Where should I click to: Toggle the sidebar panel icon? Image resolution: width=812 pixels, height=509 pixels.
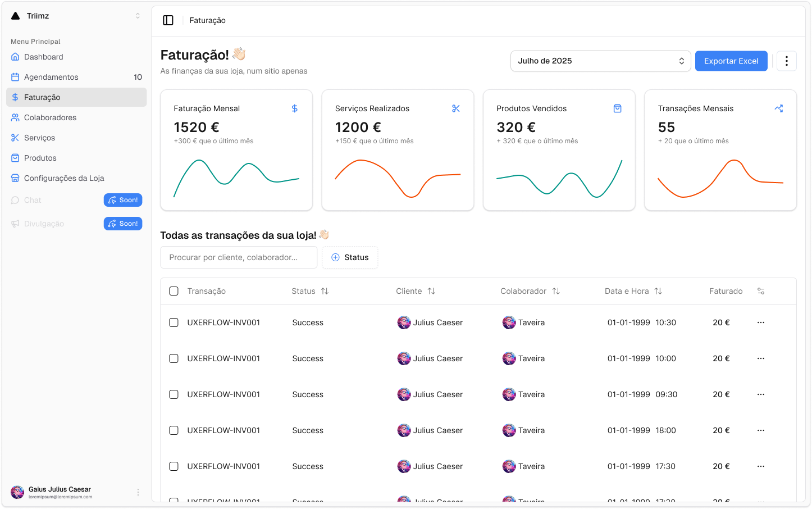point(168,20)
